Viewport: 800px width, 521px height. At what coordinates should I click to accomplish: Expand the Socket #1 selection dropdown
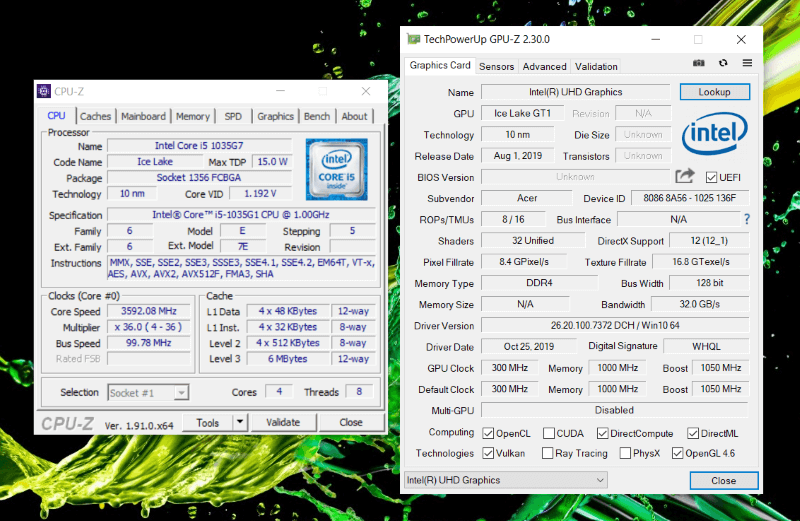[180, 393]
